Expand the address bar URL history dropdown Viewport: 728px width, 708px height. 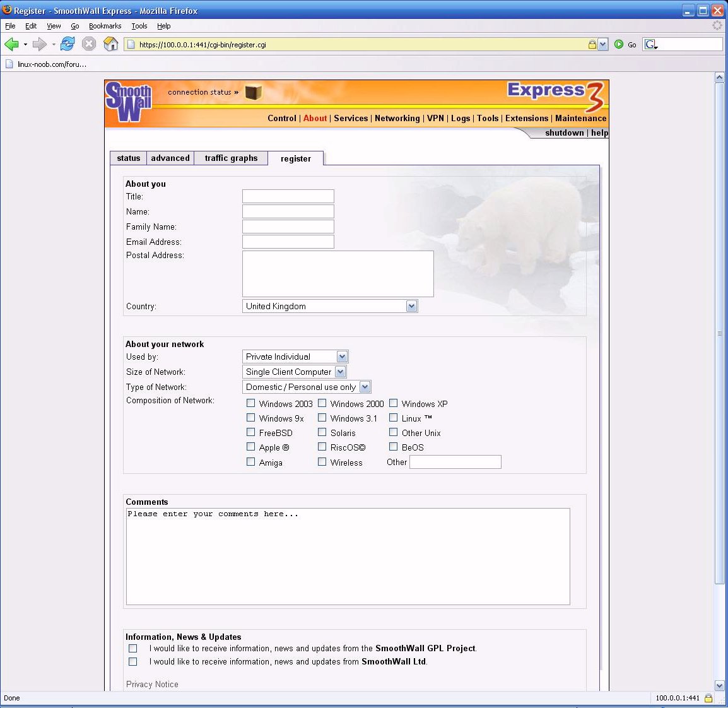click(x=602, y=45)
